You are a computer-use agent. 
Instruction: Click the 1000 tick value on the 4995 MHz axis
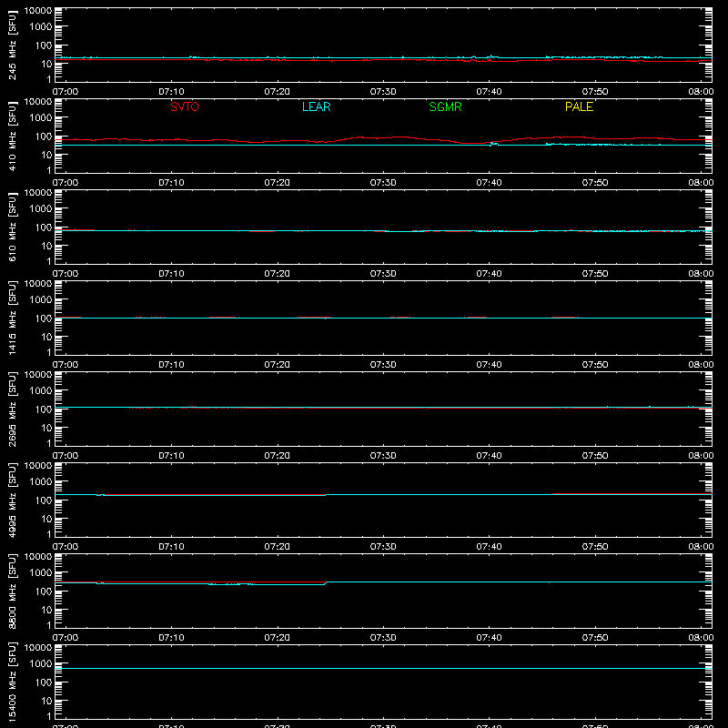click(41, 482)
